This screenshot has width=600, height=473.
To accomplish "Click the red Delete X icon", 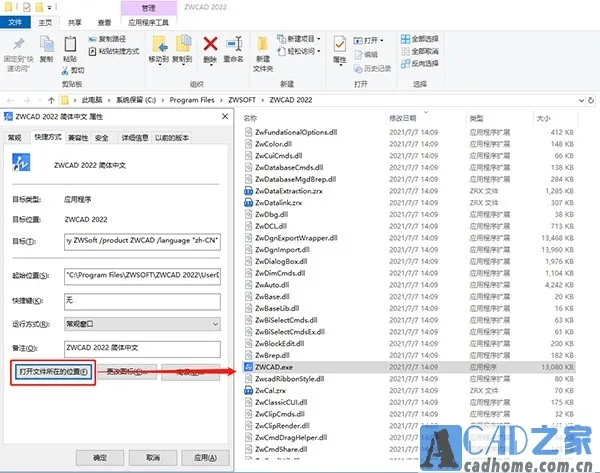I will pos(210,44).
